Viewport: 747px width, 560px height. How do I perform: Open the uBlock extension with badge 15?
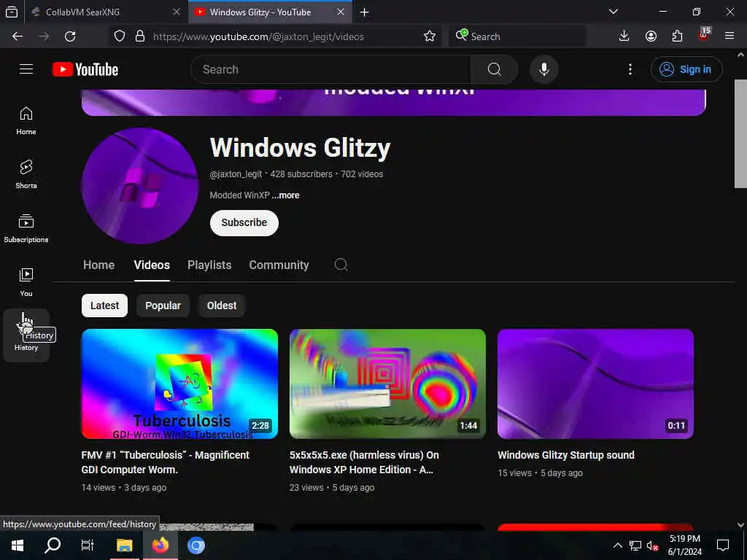(x=703, y=35)
